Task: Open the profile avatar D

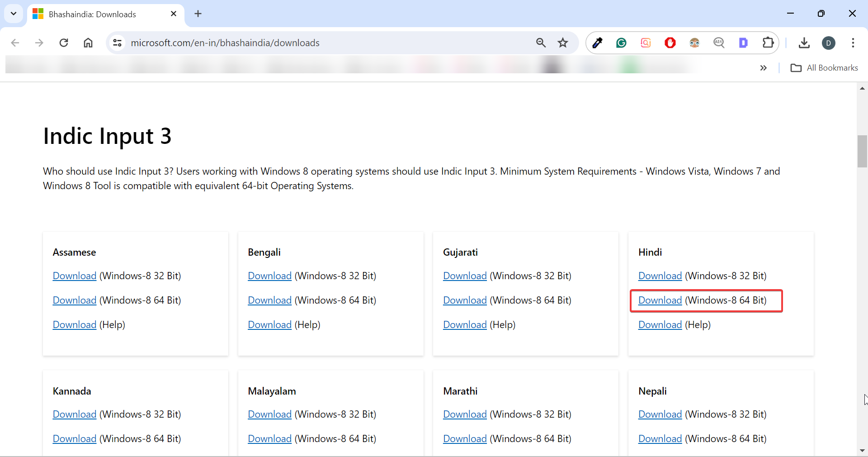Action: click(x=829, y=43)
